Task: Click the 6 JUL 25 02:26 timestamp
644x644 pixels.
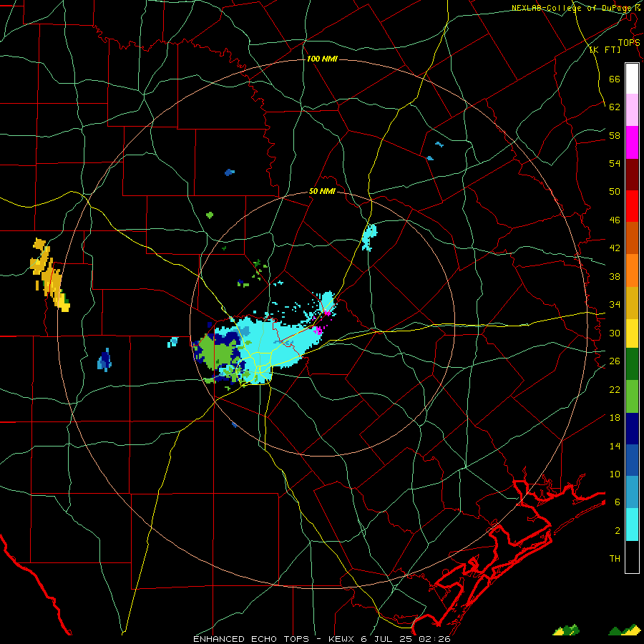Action: [406, 639]
